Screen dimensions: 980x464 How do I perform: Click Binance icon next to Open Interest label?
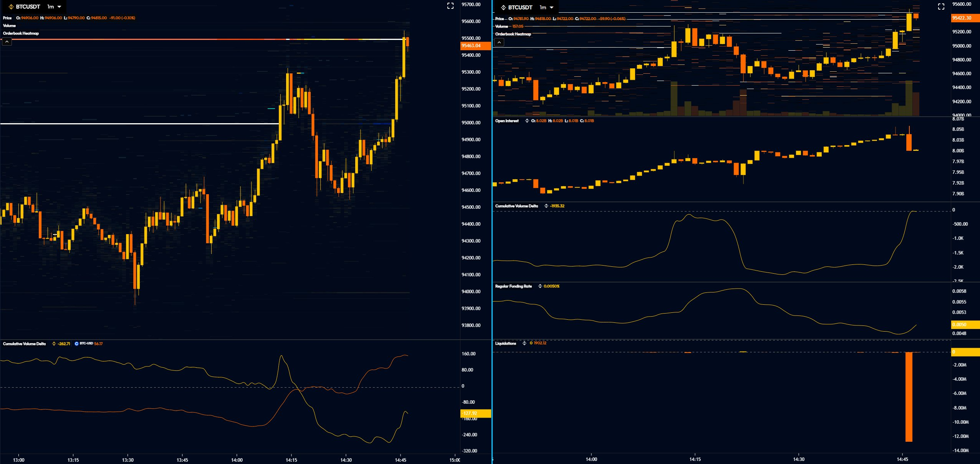(x=527, y=121)
